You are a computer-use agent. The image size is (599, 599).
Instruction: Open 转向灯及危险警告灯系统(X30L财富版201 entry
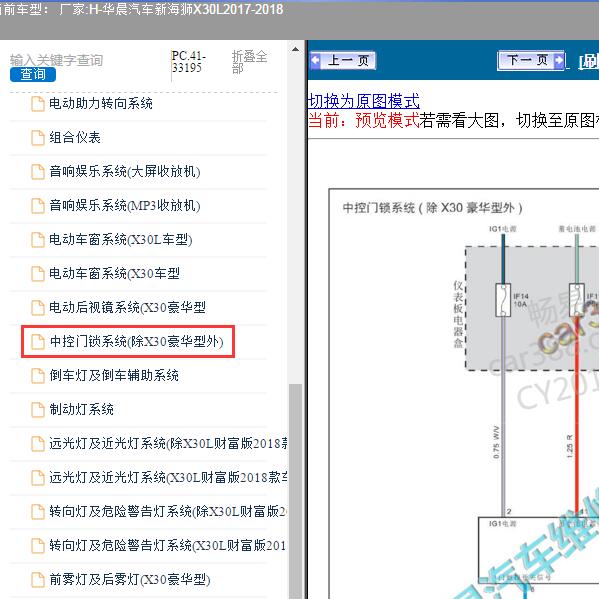click(168, 546)
